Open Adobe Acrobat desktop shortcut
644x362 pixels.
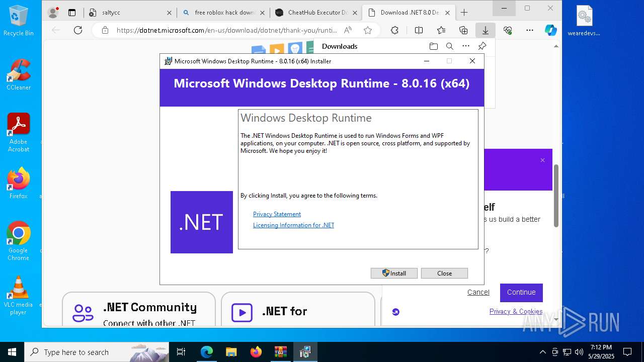tap(19, 133)
